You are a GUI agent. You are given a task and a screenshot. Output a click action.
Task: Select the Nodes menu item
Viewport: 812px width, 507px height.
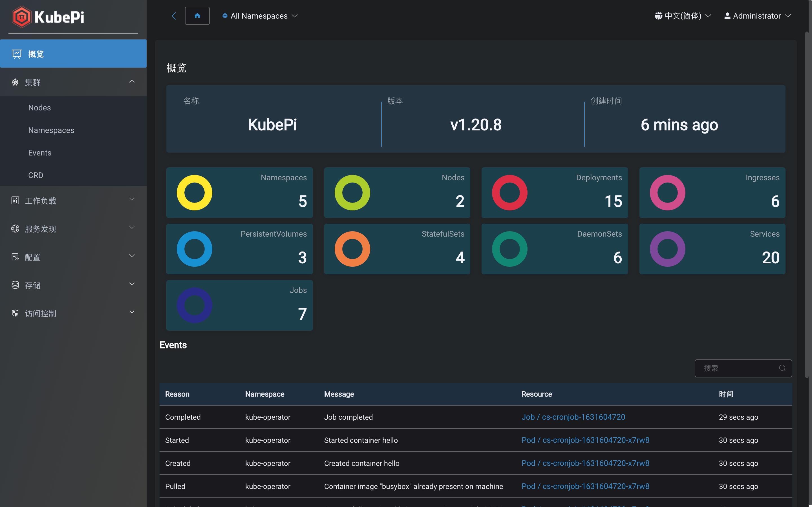pos(39,108)
